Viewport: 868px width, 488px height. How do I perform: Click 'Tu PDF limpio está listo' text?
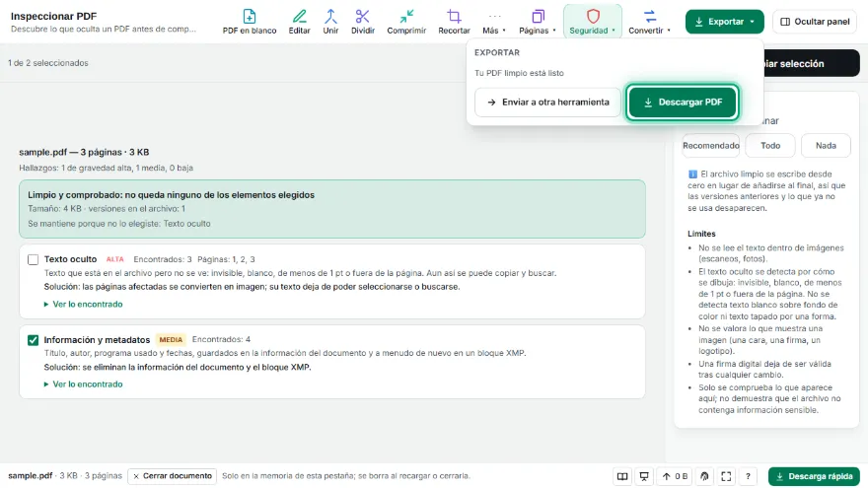[x=519, y=73]
